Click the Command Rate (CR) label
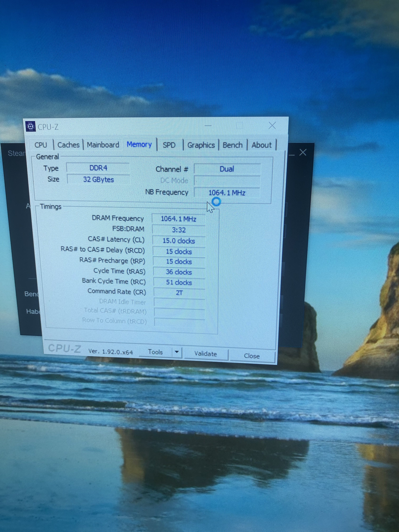399x532 pixels. (x=117, y=291)
